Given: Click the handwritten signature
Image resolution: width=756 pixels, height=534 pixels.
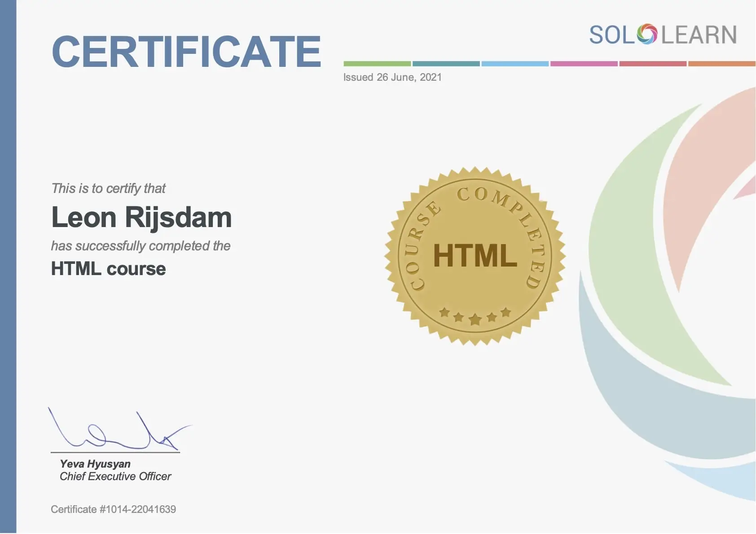Looking at the screenshot, I should pyautogui.click(x=120, y=429).
